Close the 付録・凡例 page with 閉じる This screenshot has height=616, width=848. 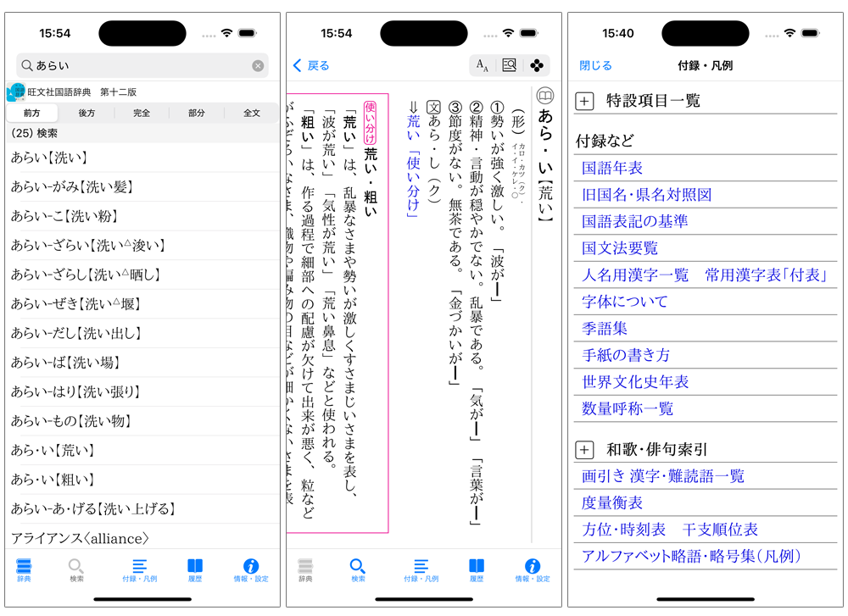click(x=595, y=65)
